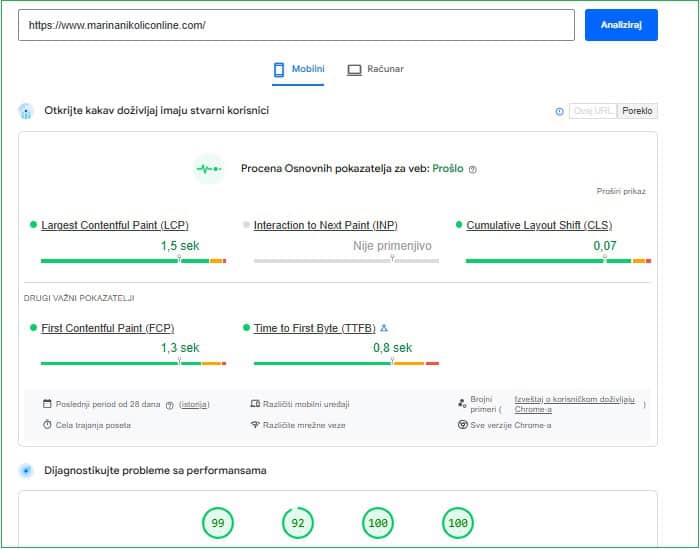Open Time to First Byte (TTFB) link
This screenshot has width=700, height=549.
click(x=315, y=328)
